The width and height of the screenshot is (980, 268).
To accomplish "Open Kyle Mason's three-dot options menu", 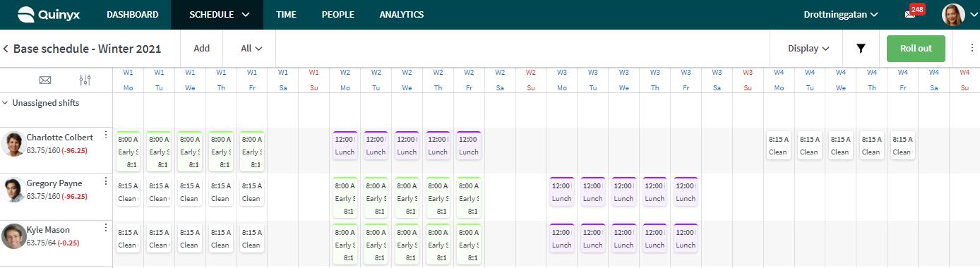I will coord(106,228).
